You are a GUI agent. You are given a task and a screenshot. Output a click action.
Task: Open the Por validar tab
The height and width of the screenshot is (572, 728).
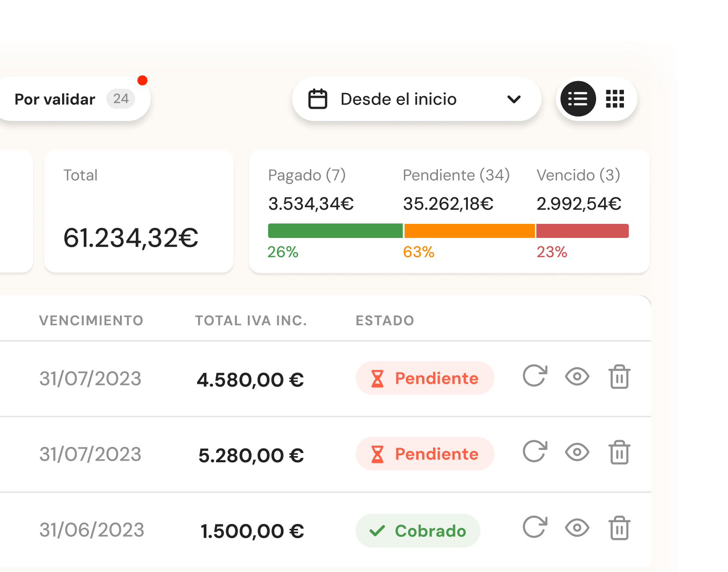pyautogui.click(x=75, y=99)
